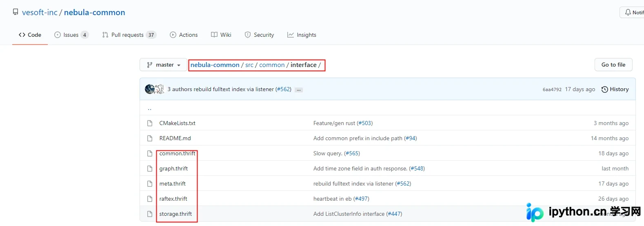Open commit Add common prefix in include path

[x=358, y=138]
